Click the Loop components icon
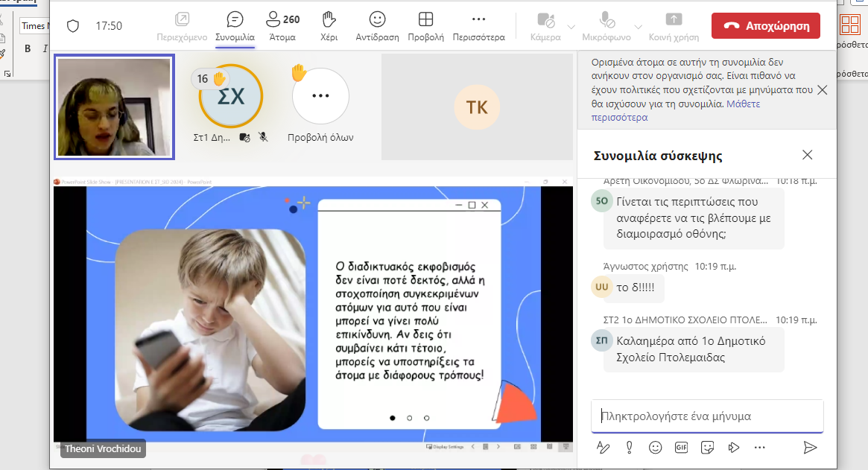The width and height of the screenshot is (868, 470). [x=733, y=448]
